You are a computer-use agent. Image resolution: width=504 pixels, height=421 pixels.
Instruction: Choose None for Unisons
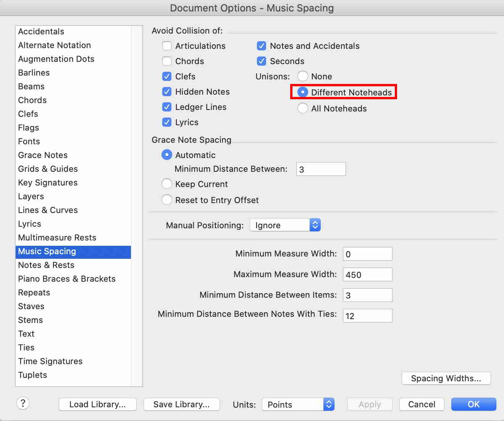point(303,76)
